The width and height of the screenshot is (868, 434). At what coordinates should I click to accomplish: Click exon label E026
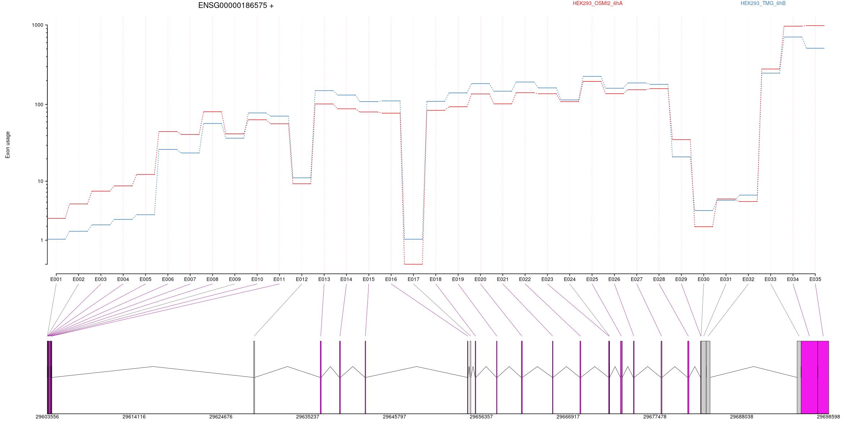tap(614, 279)
